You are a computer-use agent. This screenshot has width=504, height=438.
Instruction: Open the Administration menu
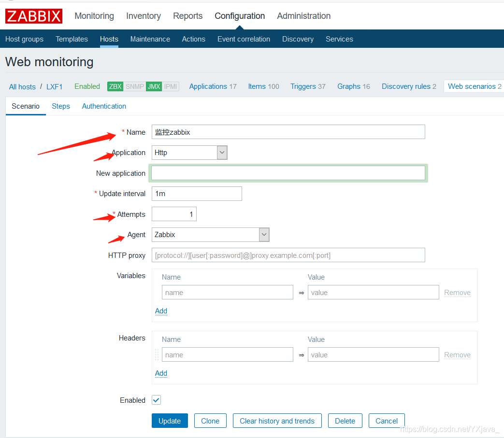304,16
